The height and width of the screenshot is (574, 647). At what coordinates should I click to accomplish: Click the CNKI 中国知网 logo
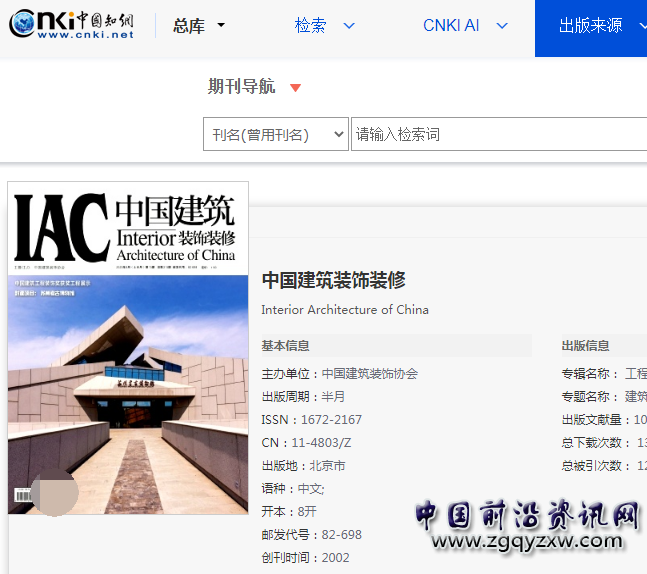coord(72,25)
